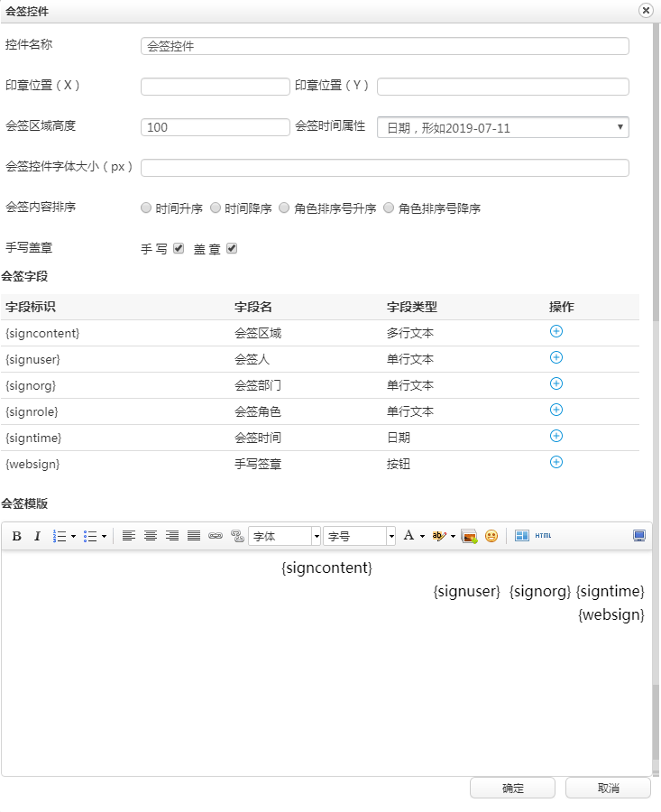Screen dimensions: 661x812
Task: Toggle bold formatting in the editor toolbar
Action: point(16,536)
